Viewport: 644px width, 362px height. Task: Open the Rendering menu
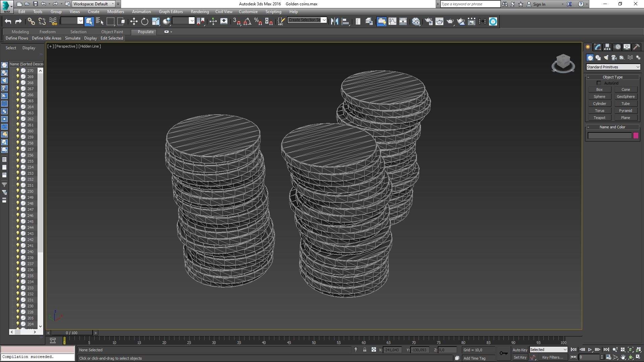(x=200, y=11)
